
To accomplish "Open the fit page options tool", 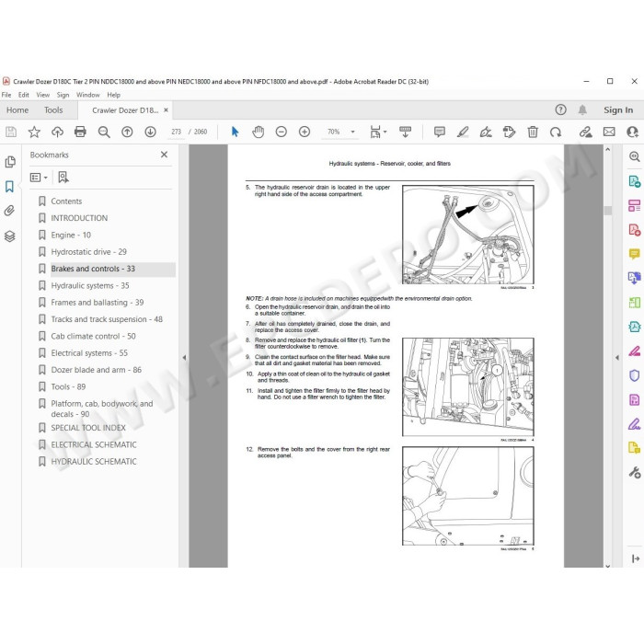I will pos(378,132).
